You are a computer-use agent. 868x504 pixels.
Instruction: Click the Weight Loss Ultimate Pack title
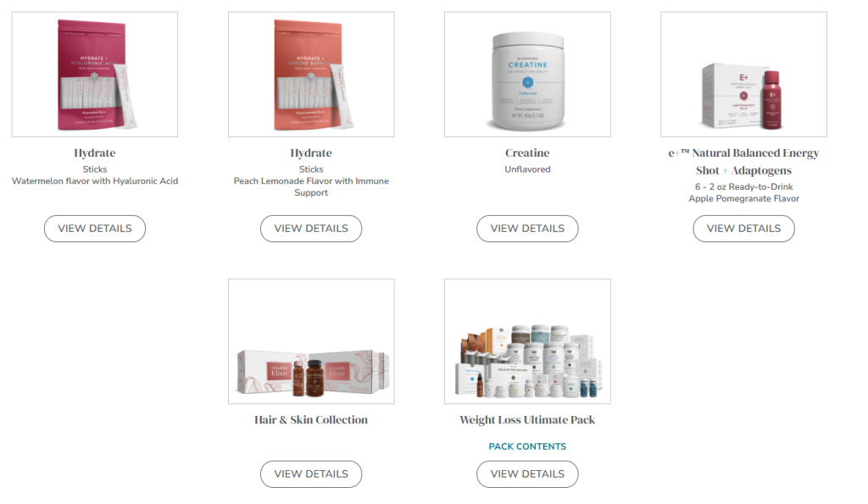pyautogui.click(x=527, y=420)
